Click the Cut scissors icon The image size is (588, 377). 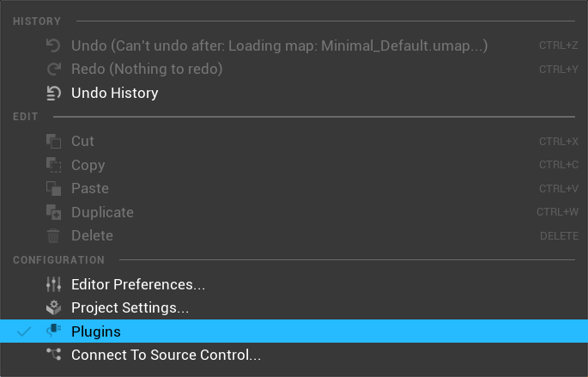coord(53,141)
